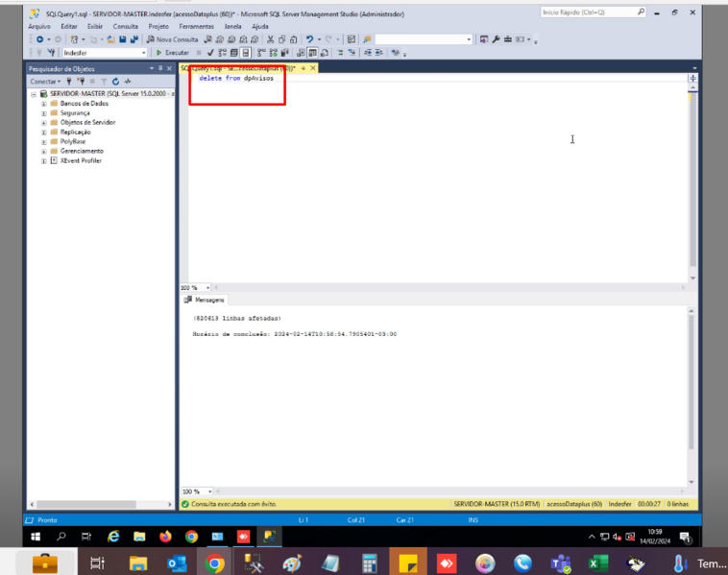Expand the Bancos de Dados node
Image resolution: width=728 pixels, height=575 pixels.
click(43, 104)
